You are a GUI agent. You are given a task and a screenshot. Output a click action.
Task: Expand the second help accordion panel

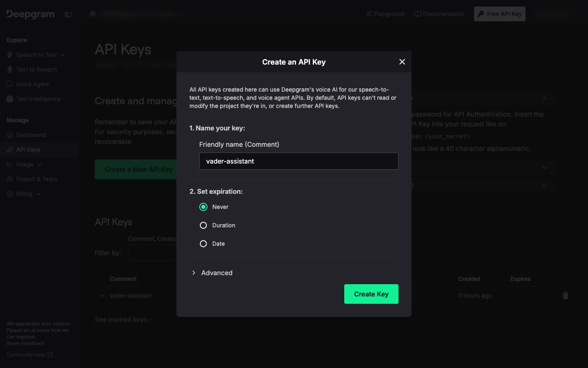pos(544,168)
